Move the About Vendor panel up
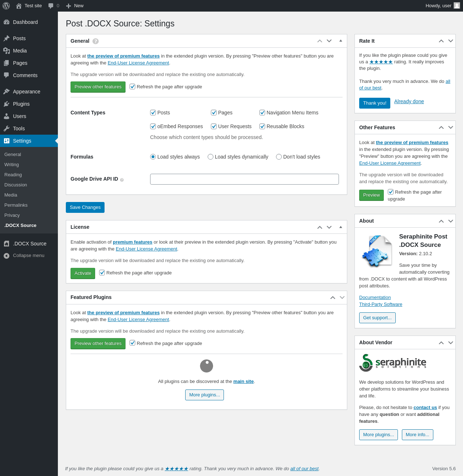 [x=441, y=342]
